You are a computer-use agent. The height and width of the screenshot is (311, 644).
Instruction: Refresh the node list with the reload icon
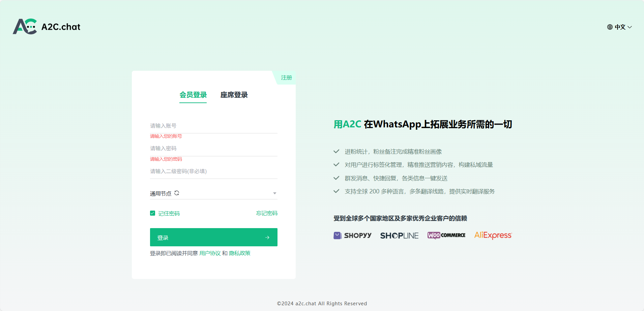click(x=177, y=193)
